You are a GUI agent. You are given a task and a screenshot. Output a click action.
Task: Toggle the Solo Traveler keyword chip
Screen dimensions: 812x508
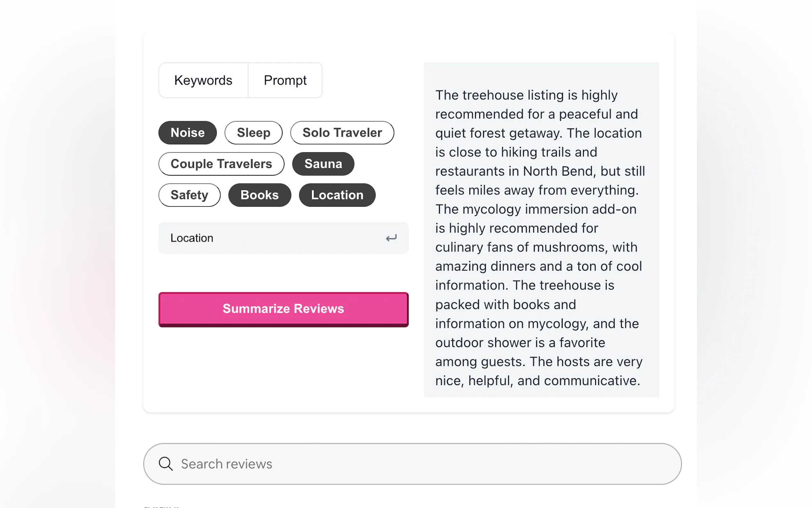click(342, 133)
